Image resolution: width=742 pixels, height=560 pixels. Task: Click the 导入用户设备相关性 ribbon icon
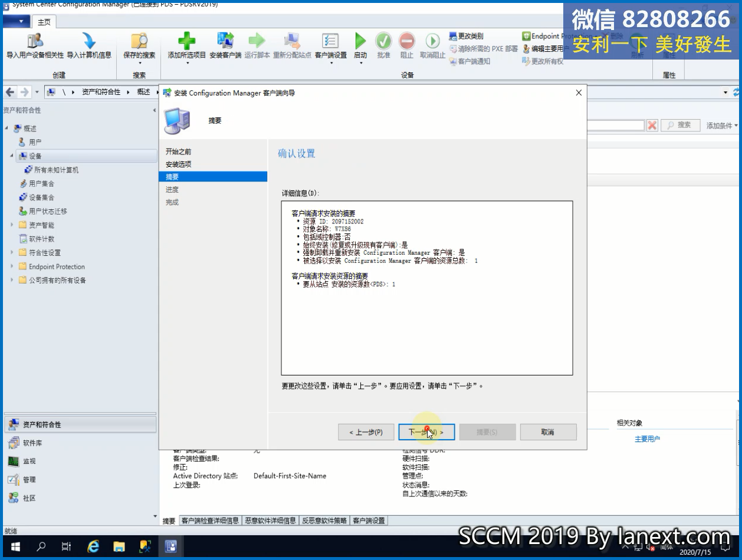click(35, 41)
